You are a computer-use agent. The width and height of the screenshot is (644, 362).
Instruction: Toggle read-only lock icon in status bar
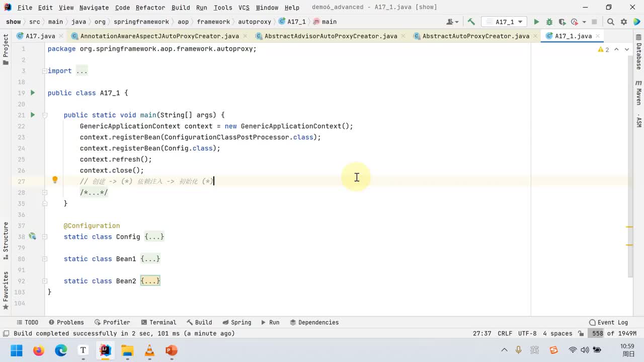click(581, 333)
